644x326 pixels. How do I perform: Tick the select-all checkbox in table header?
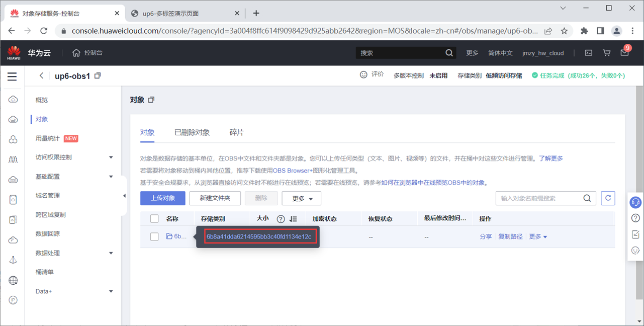tap(154, 219)
